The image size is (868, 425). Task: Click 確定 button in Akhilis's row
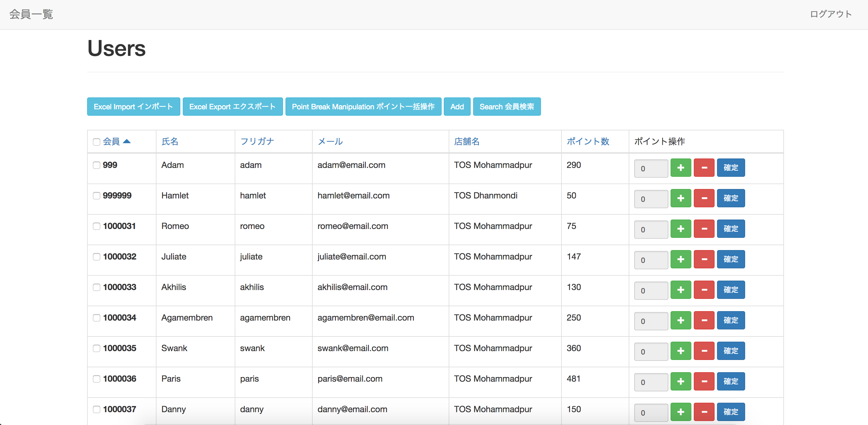click(731, 290)
